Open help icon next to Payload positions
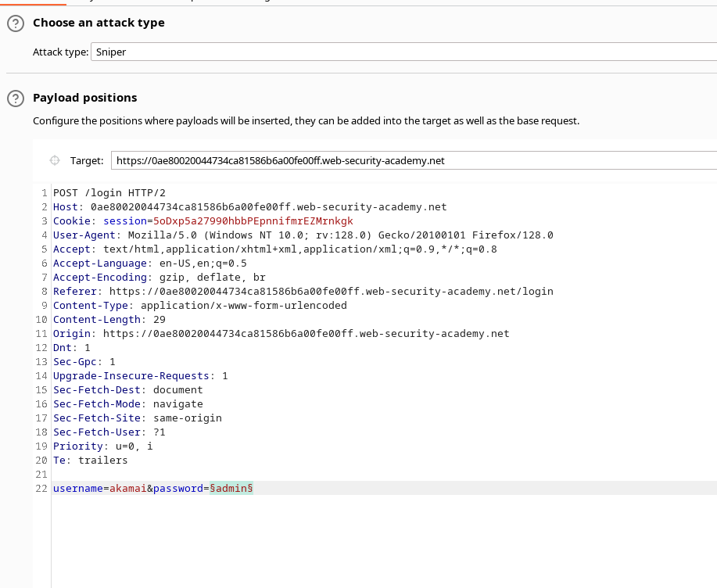Image resolution: width=717 pixels, height=588 pixels. [x=15, y=99]
